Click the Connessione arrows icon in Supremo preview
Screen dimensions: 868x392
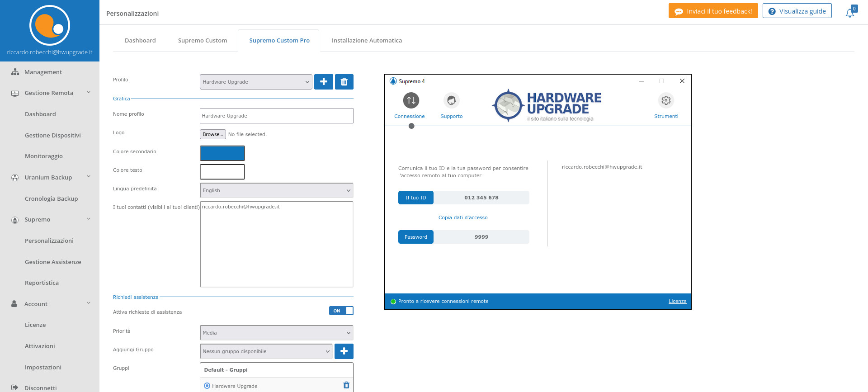tap(411, 100)
